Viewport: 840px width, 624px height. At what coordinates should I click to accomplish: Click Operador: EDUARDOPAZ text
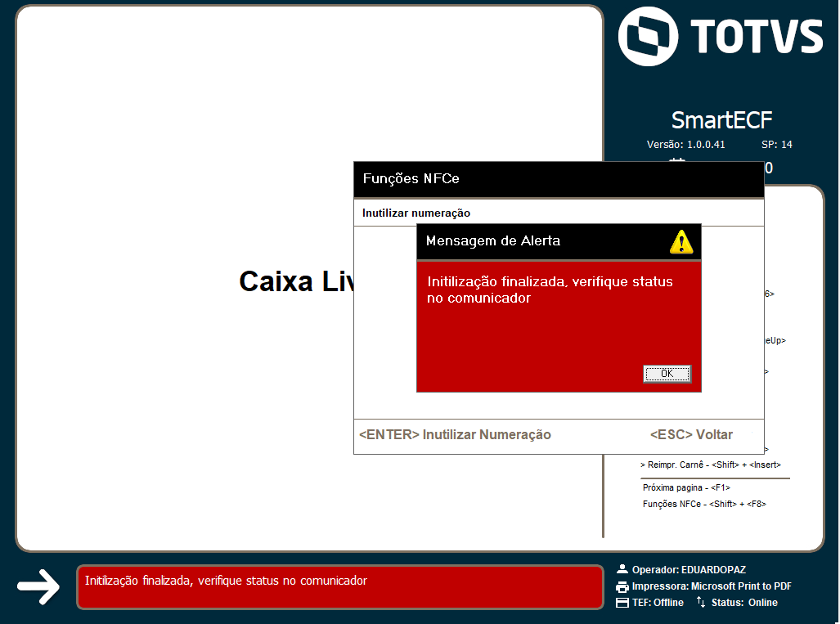(689, 570)
